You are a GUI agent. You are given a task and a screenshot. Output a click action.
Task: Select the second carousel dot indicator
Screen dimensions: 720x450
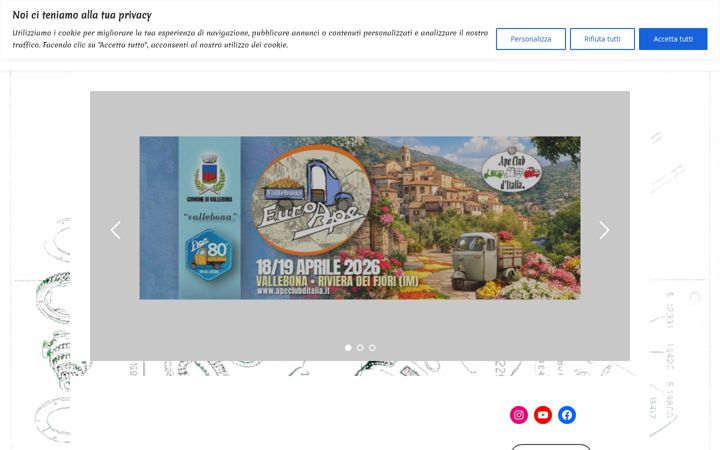click(360, 348)
